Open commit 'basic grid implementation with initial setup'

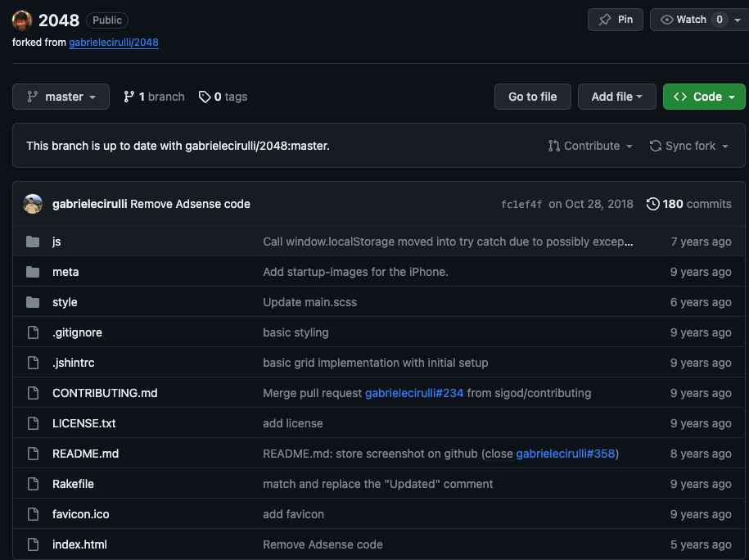pos(376,363)
